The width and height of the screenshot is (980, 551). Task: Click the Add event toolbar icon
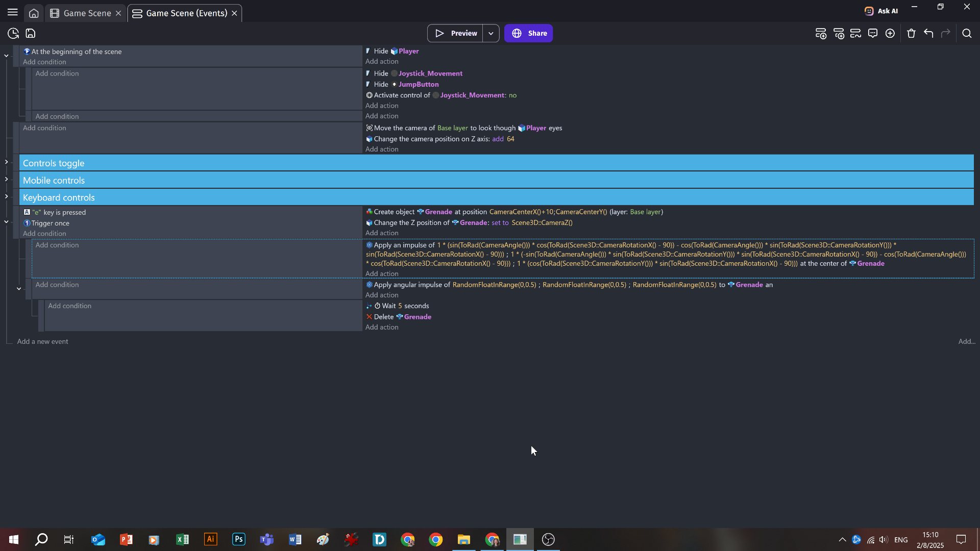(821, 34)
